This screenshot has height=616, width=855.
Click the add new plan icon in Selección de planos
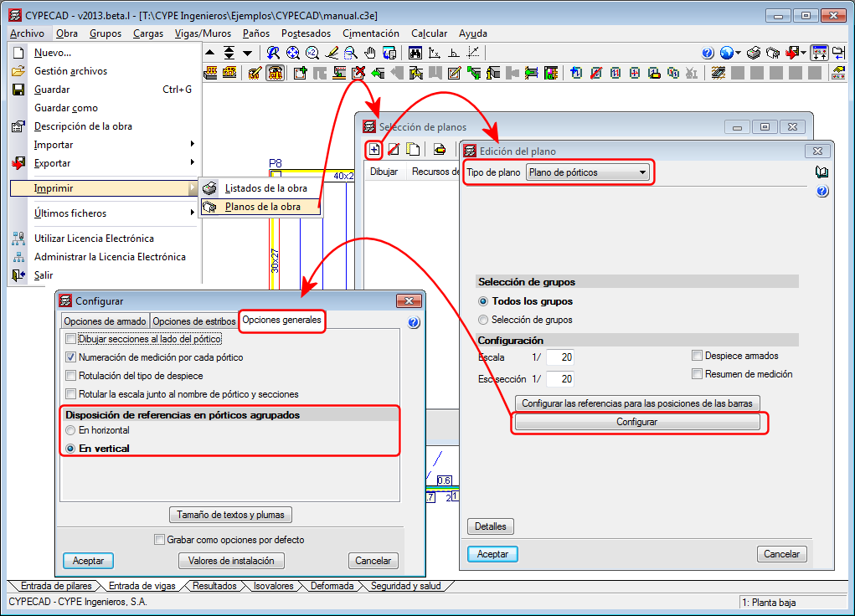374,149
